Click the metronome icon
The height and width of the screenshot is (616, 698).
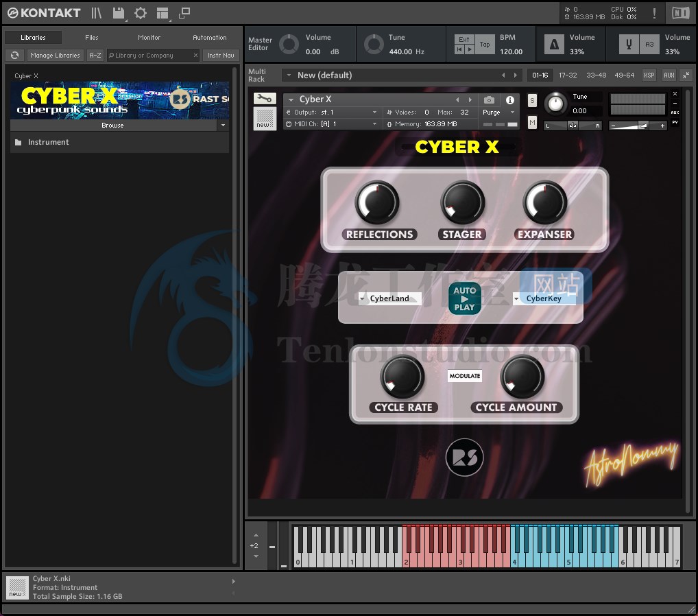click(x=554, y=44)
